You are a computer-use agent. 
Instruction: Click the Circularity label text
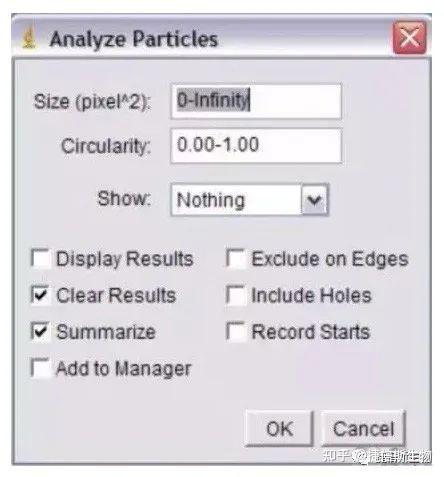[106, 146]
